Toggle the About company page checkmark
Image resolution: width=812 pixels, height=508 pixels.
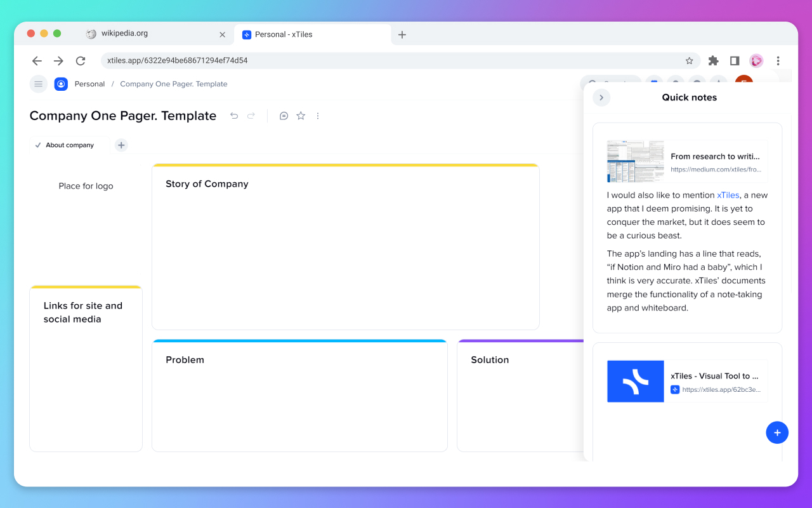pos(38,145)
